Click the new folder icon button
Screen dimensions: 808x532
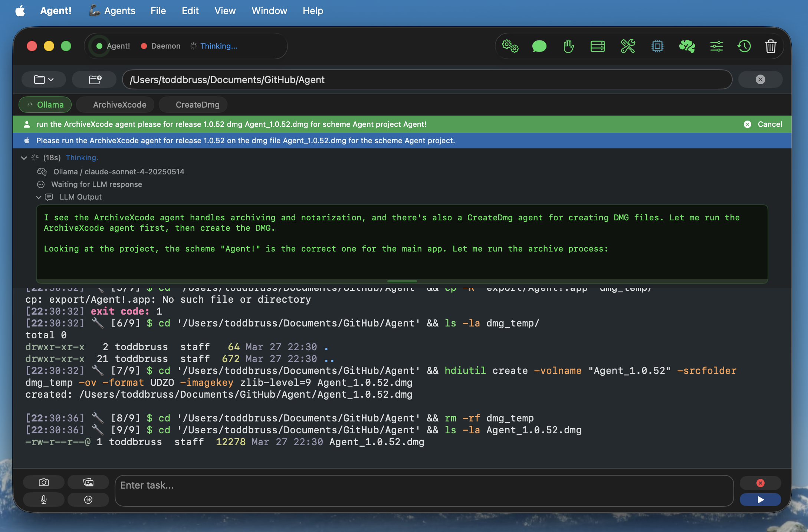click(x=95, y=79)
